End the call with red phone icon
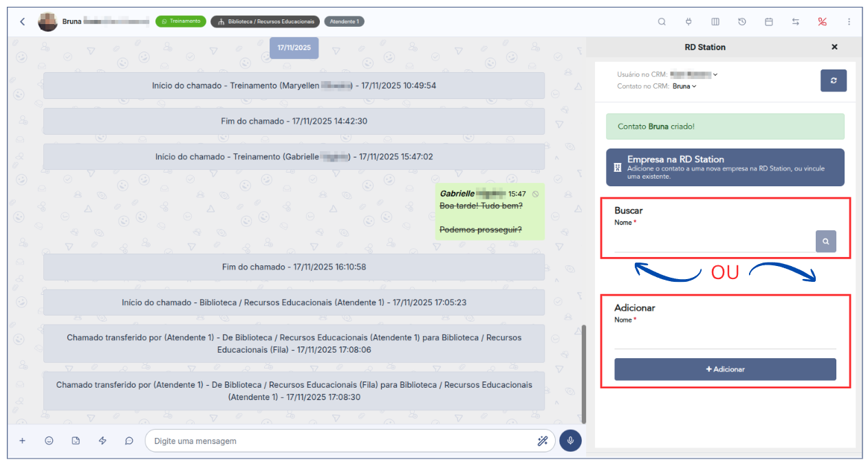This screenshot has height=464, width=868. pyautogui.click(x=822, y=22)
